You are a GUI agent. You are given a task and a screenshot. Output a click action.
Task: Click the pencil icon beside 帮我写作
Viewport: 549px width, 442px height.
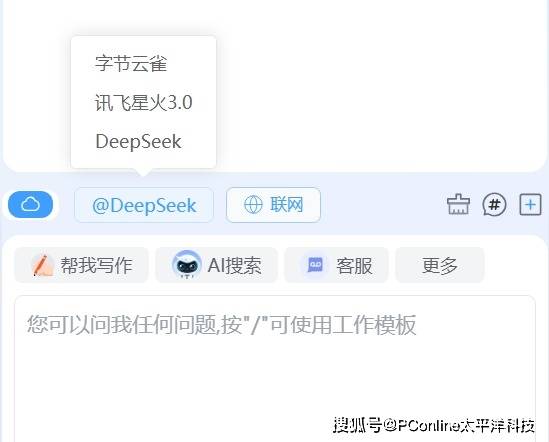[x=43, y=265]
